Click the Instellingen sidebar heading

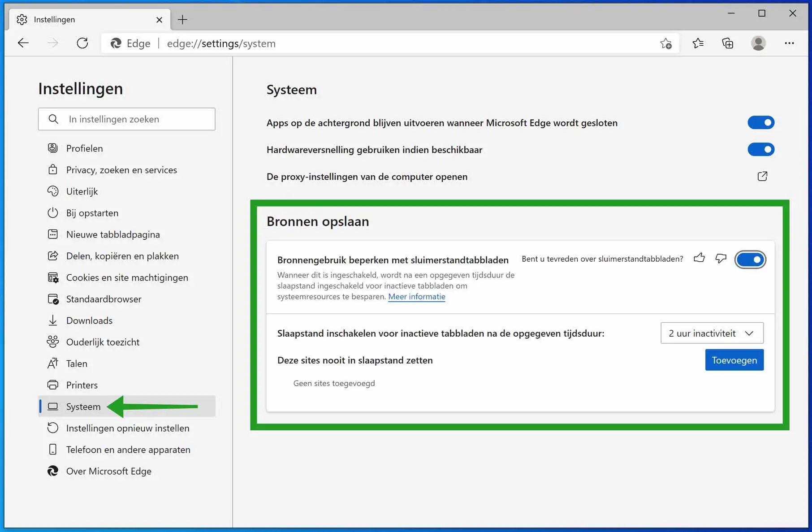pyautogui.click(x=81, y=89)
